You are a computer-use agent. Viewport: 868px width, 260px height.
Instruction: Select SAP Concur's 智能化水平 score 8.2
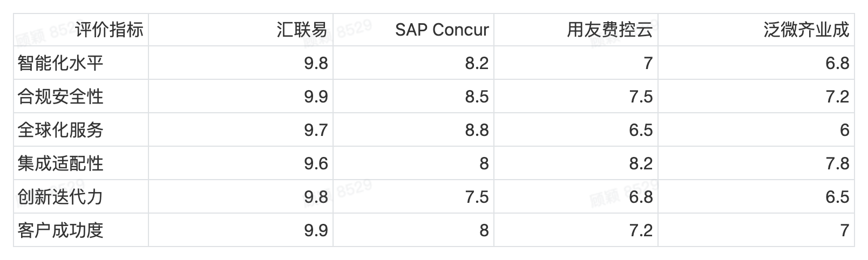point(477,63)
